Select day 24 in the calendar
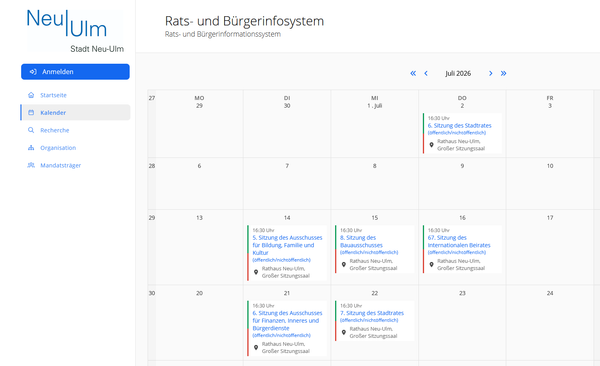600x366 pixels. coord(550,293)
